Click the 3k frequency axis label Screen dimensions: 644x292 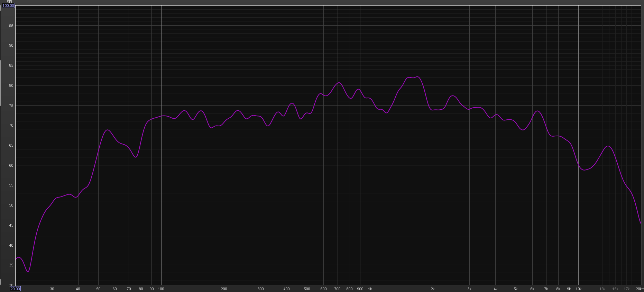point(469,289)
